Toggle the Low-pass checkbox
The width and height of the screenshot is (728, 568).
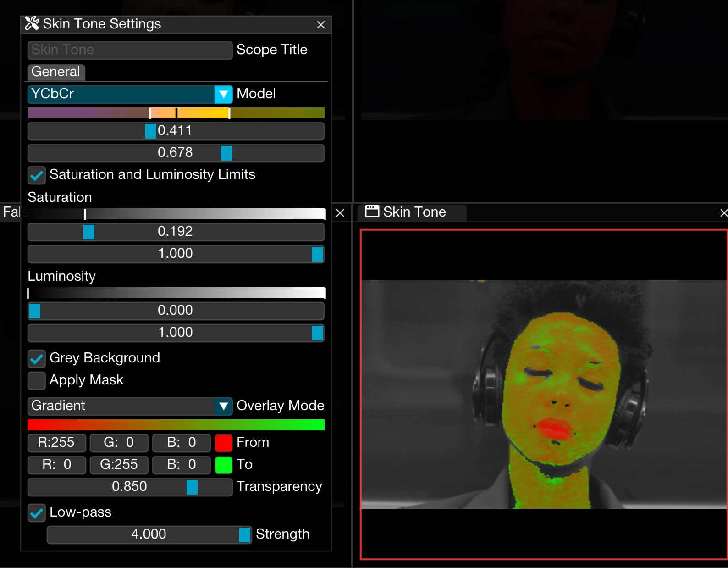pyautogui.click(x=37, y=512)
